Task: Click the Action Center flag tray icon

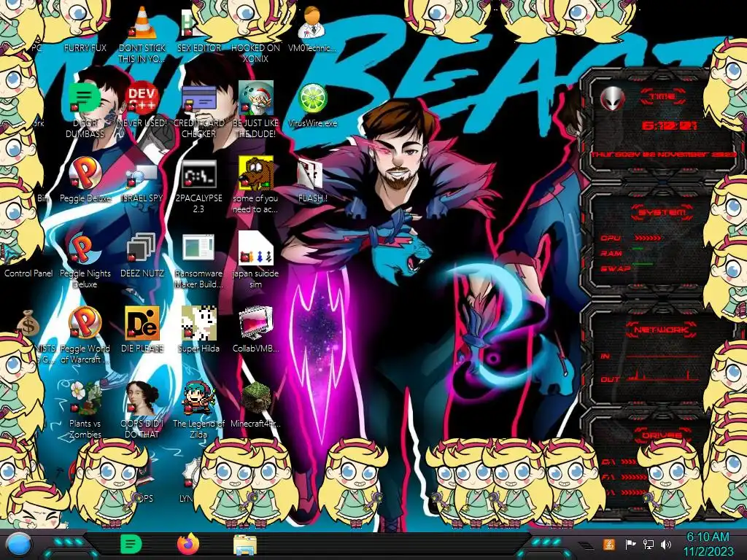Action: [630, 544]
